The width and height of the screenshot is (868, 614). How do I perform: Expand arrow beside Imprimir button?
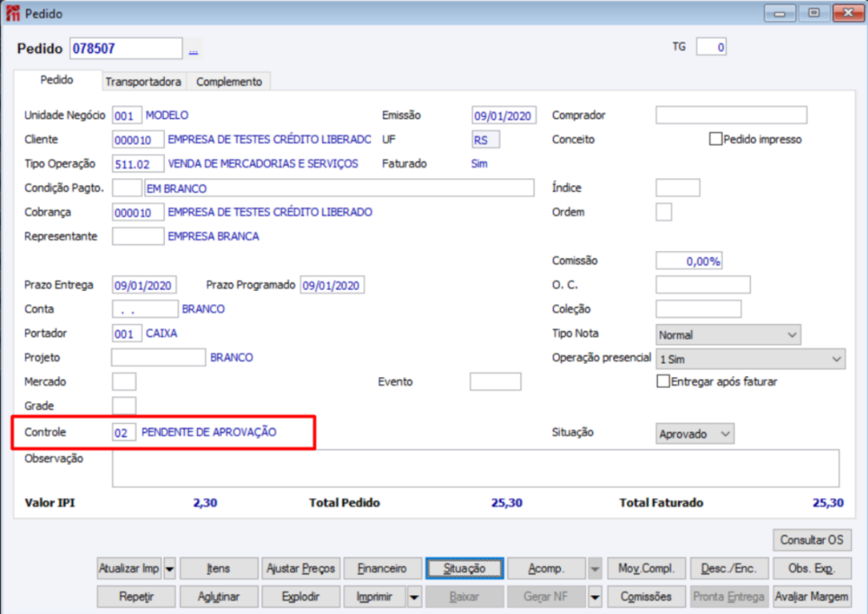pyautogui.click(x=414, y=598)
